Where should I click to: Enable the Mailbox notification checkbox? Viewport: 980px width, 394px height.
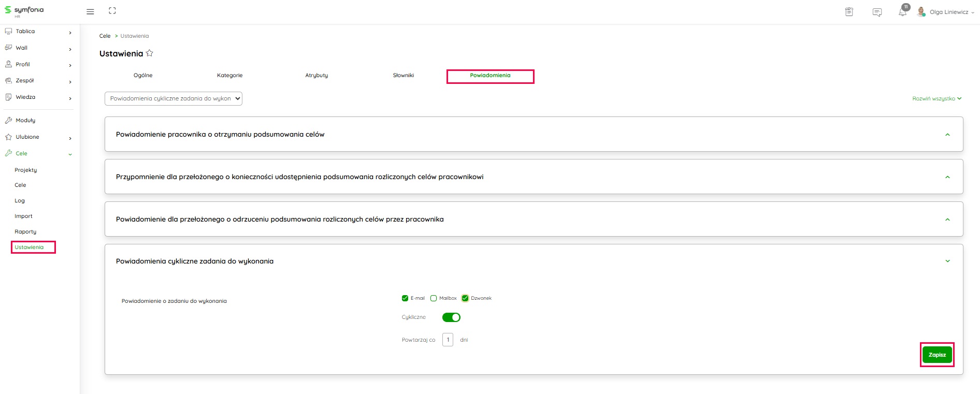(x=434, y=298)
